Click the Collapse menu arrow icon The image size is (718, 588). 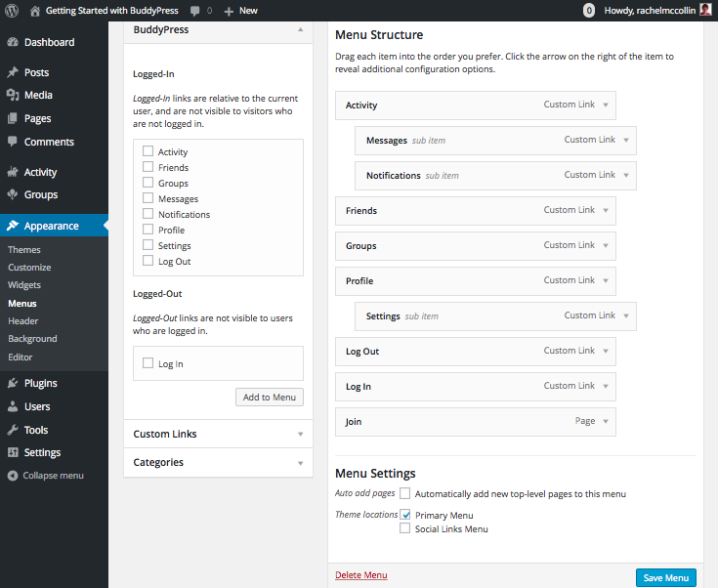13,476
